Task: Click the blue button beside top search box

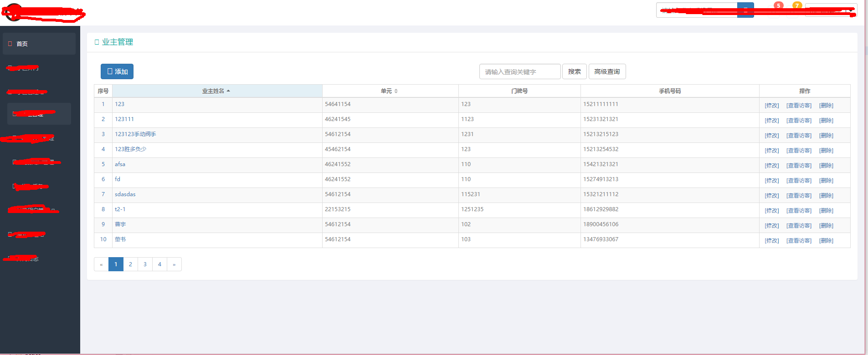Action: point(745,10)
